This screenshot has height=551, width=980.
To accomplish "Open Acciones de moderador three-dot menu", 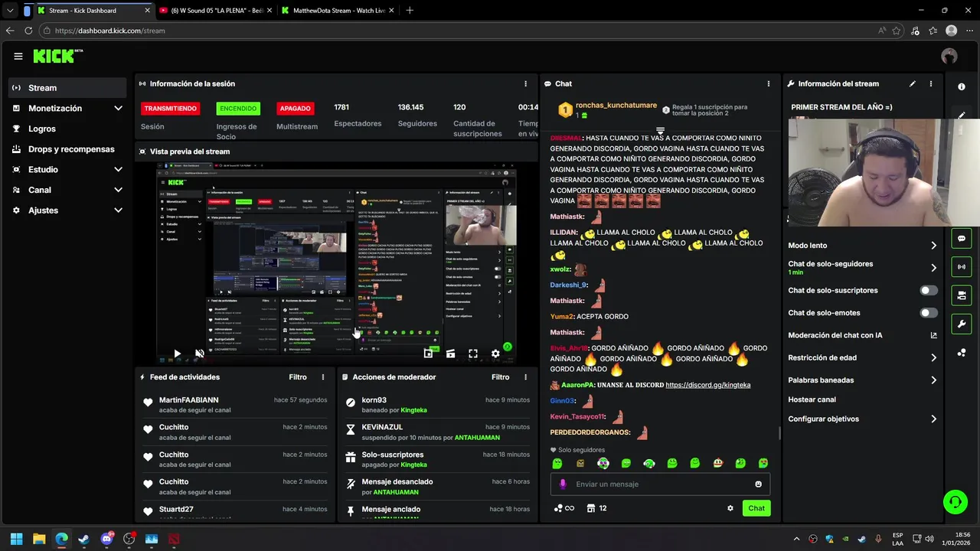I will tap(525, 377).
